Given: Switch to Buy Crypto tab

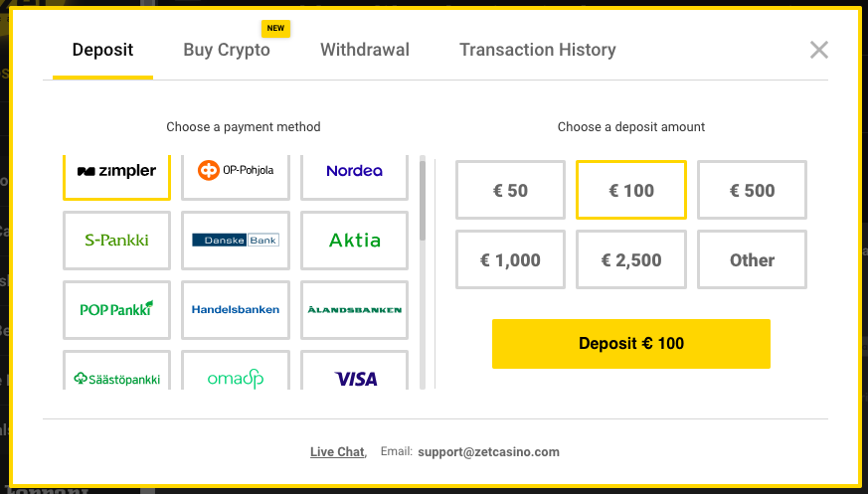Looking at the screenshot, I should coord(227,50).
